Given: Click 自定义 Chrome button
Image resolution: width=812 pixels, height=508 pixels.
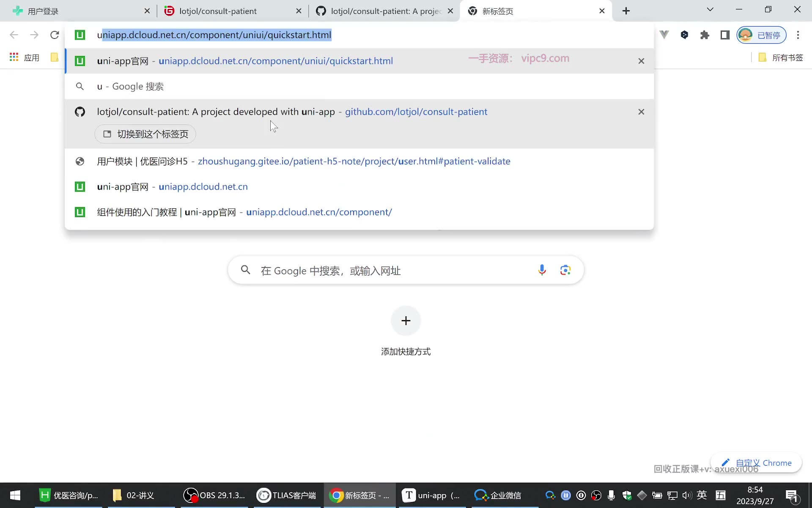Looking at the screenshot, I should (757, 463).
